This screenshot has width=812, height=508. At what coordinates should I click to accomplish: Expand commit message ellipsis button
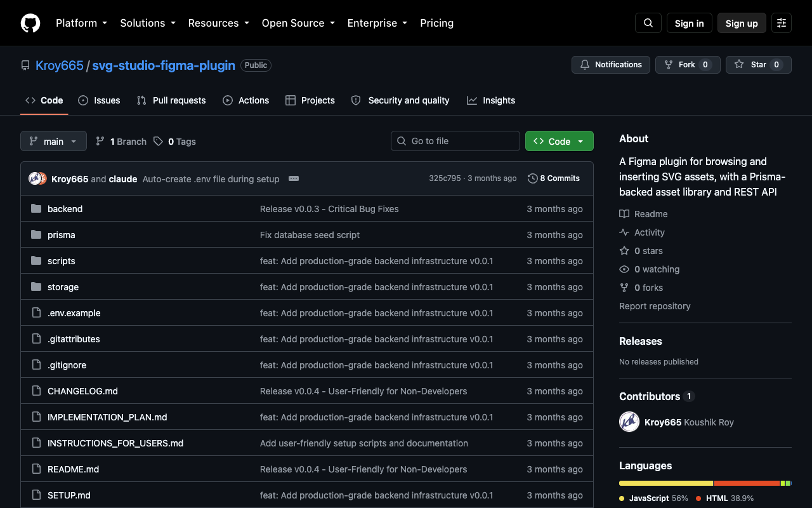click(x=294, y=178)
